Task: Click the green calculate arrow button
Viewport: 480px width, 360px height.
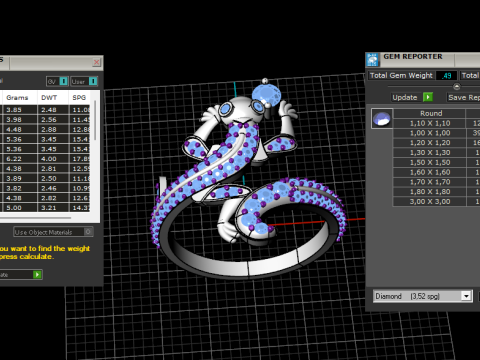Action: pos(37,274)
